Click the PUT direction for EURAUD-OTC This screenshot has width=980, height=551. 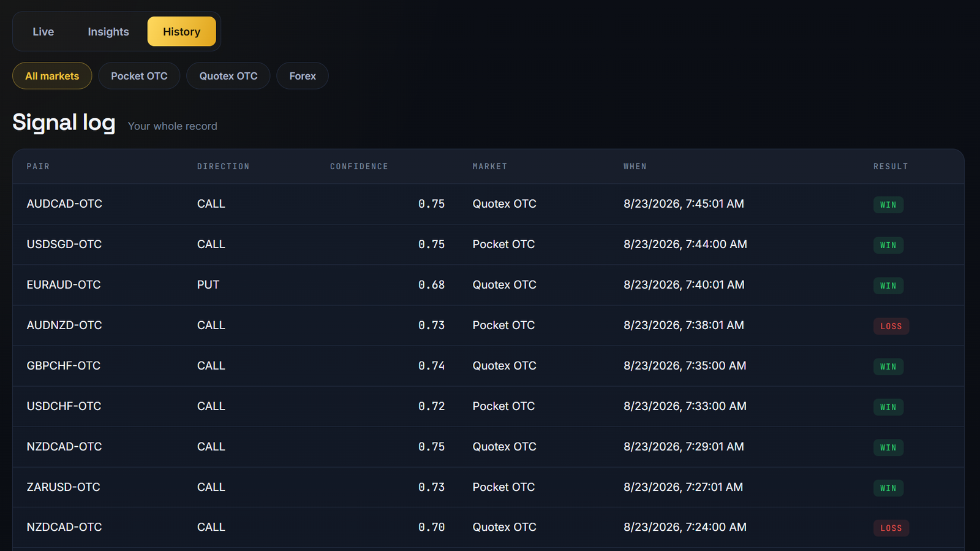click(x=208, y=284)
